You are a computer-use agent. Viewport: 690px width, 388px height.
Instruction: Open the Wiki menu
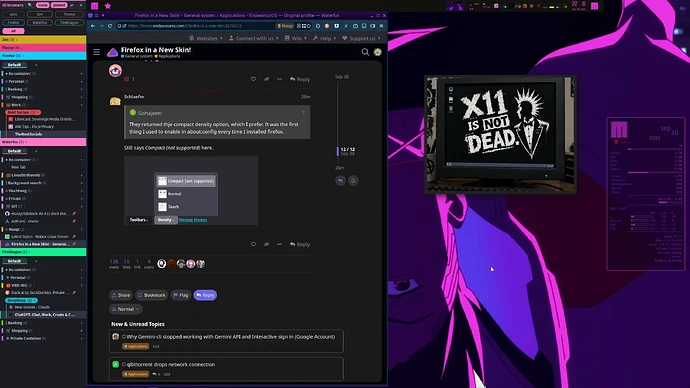(x=296, y=38)
